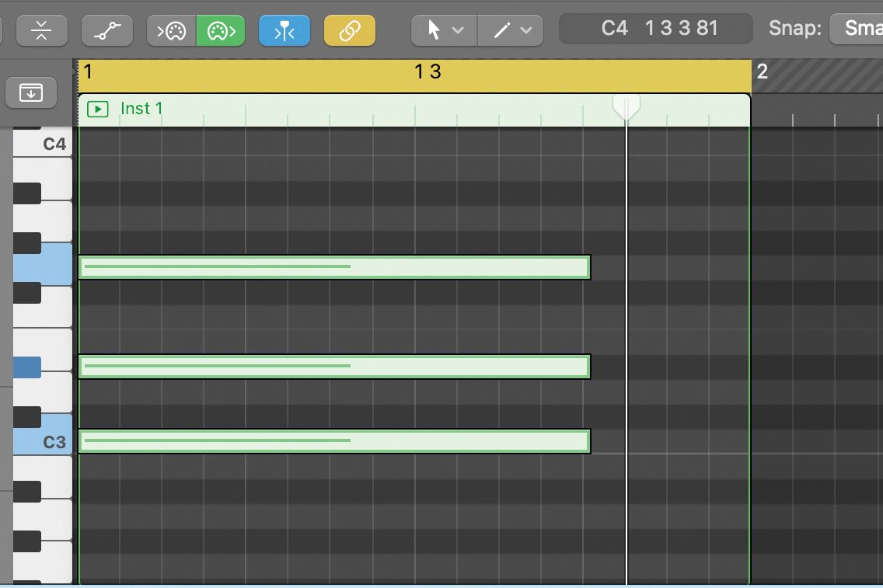Open the pointer tool menu
The image size is (883, 588).
point(442,30)
